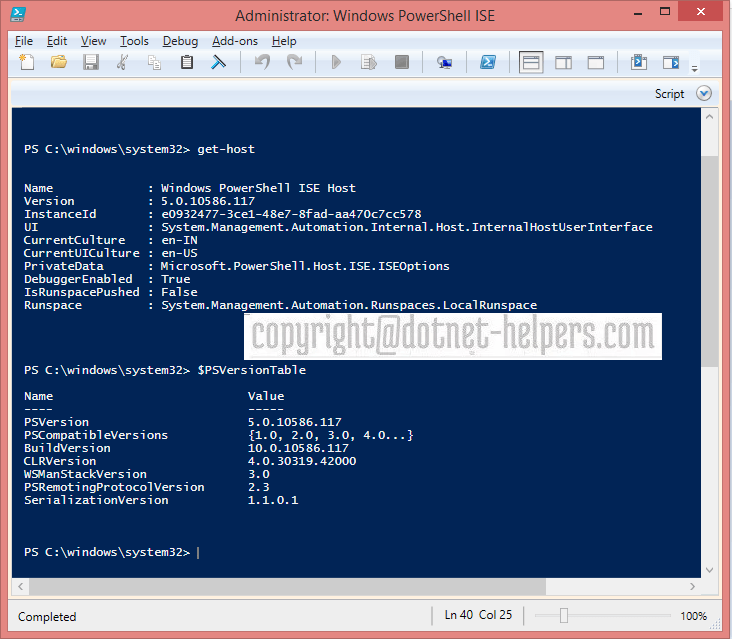Click the Script pane label

(x=669, y=94)
